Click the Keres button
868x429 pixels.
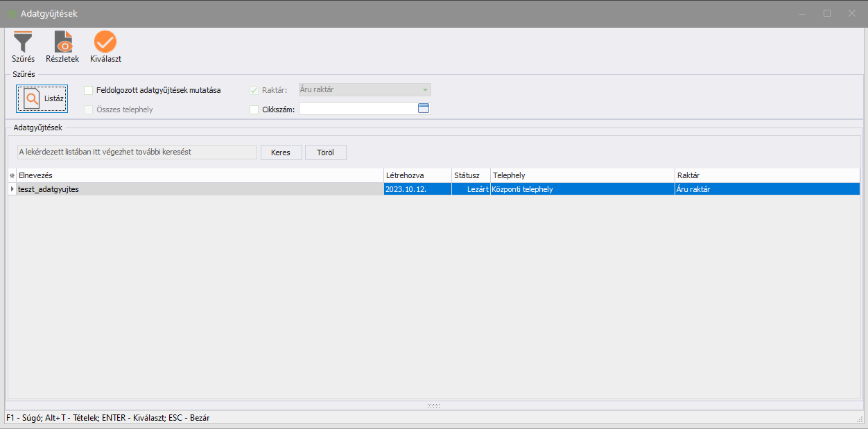click(281, 152)
